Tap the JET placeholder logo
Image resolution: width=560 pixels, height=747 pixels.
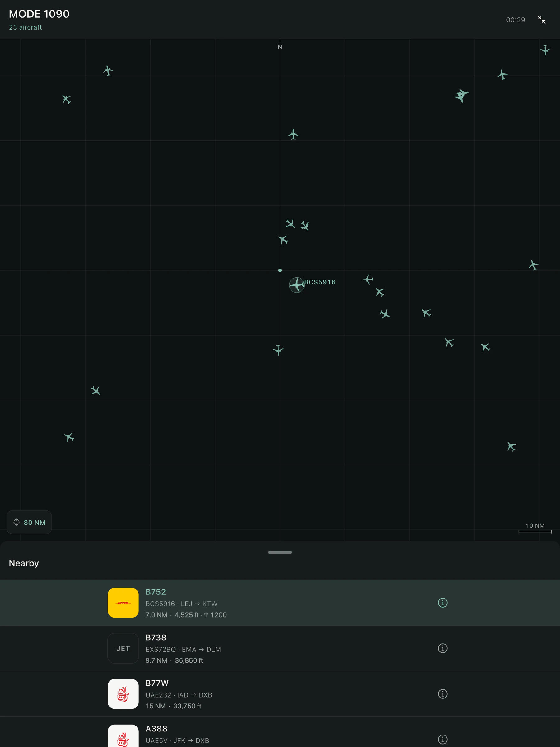pyautogui.click(x=123, y=648)
